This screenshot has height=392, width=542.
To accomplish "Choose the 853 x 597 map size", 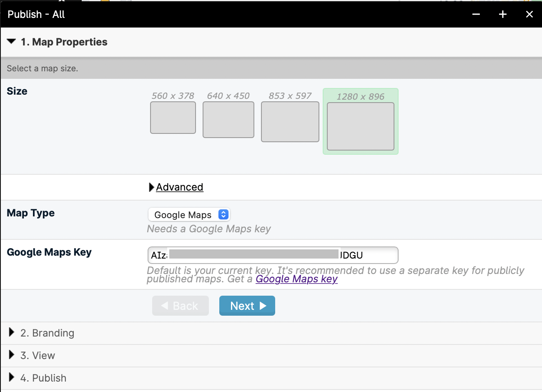I will tap(290, 122).
